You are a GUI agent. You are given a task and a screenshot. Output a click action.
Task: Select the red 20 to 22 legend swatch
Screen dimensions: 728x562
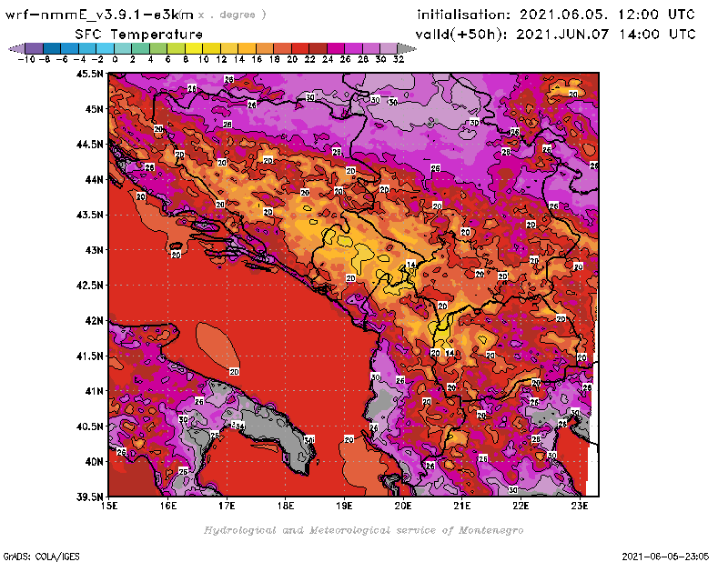coord(300,48)
